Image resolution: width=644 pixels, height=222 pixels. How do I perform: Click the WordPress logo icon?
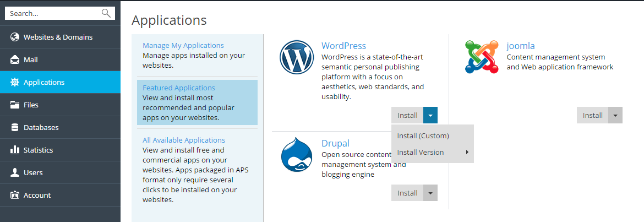point(297,58)
